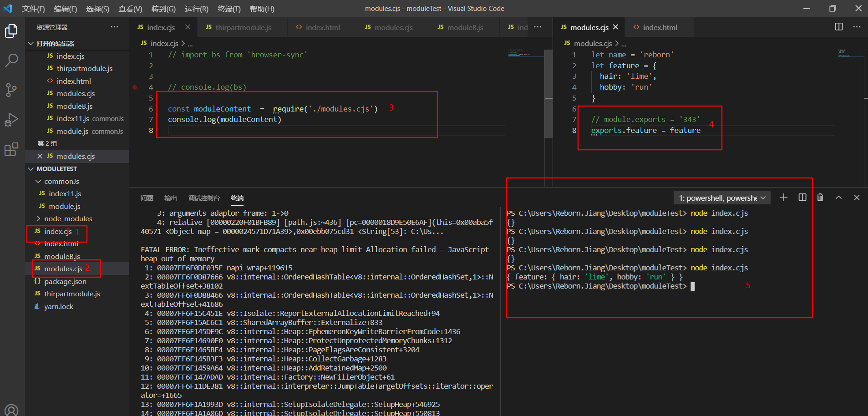
Task: Switch to the 调试控制台 tab
Action: click(203, 198)
